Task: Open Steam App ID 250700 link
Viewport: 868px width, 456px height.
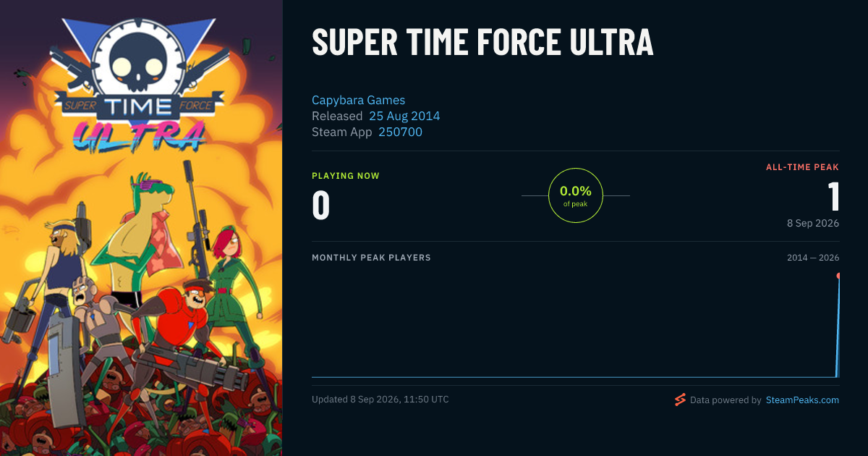Action: [400, 132]
